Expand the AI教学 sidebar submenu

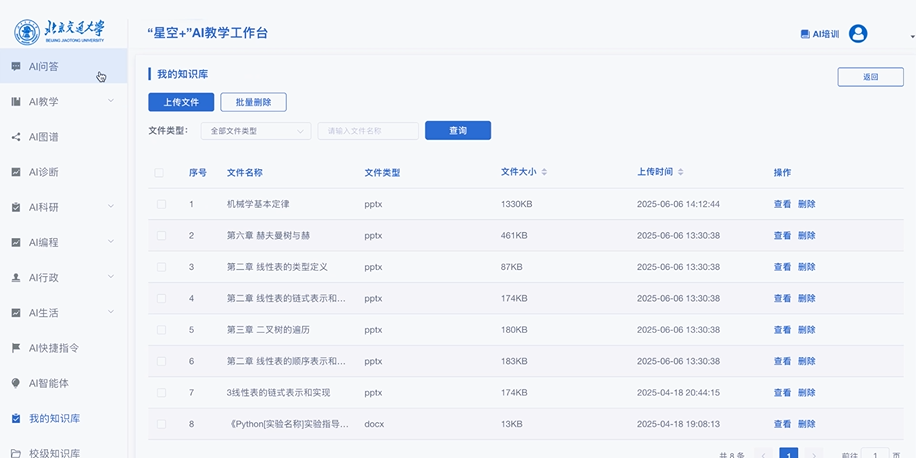click(x=110, y=101)
